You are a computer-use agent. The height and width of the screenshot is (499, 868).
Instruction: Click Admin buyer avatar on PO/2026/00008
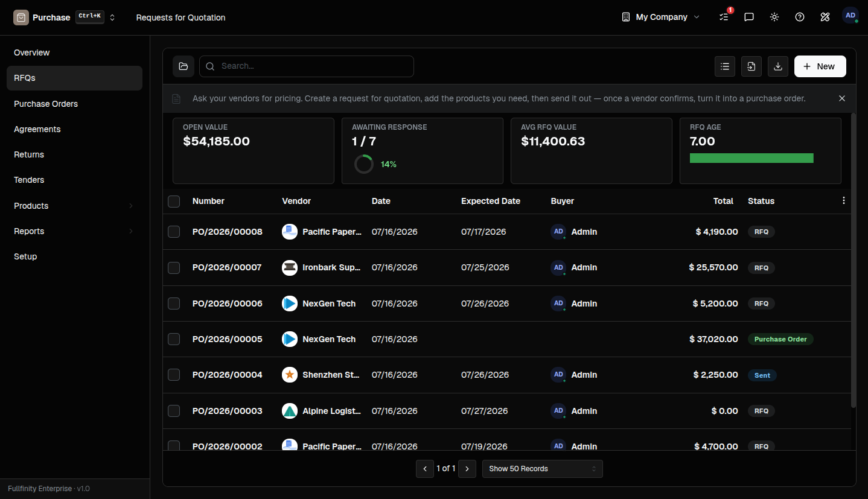point(558,232)
